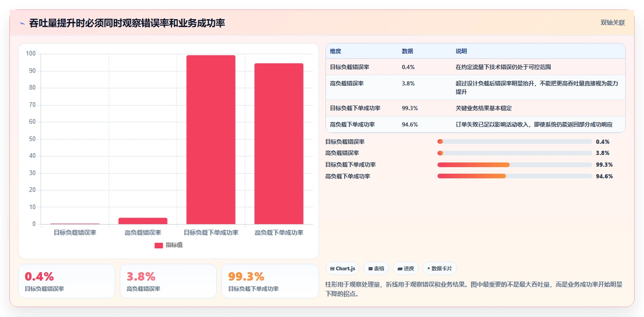Click the footer paragraph starting with 柱形用于观察处理量
Screen dimensions: 644x317
474,289
